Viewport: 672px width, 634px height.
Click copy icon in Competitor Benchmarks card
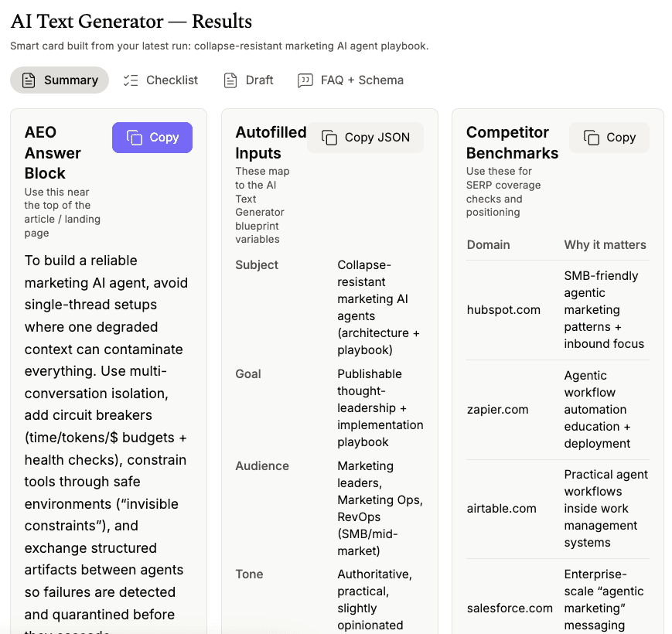(592, 138)
